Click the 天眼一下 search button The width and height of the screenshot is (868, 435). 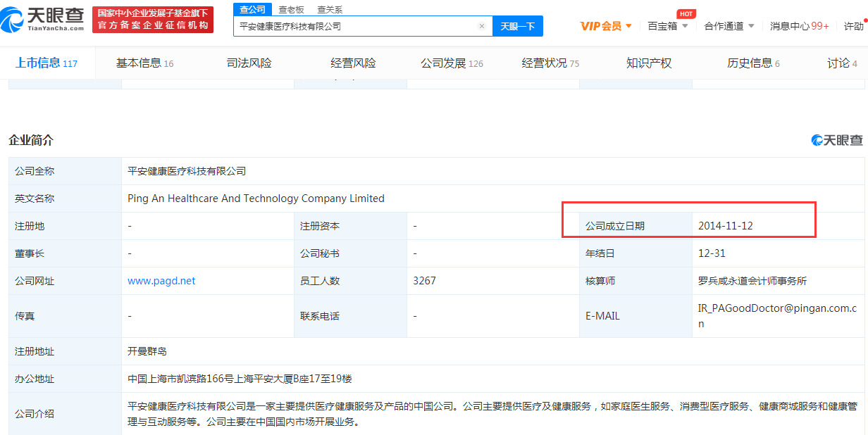click(518, 26)
